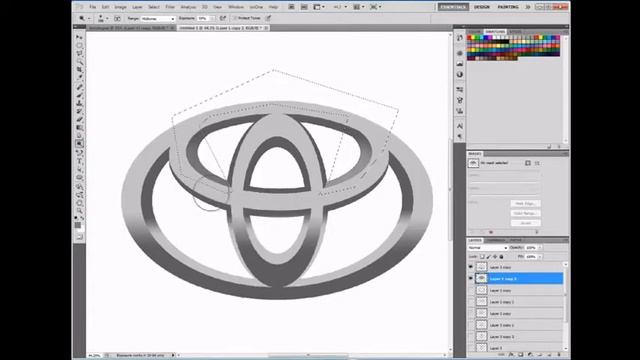Select the Type tool
This screenshot has height=360, width=640.
pyautogui.click(x=79, y=161)
